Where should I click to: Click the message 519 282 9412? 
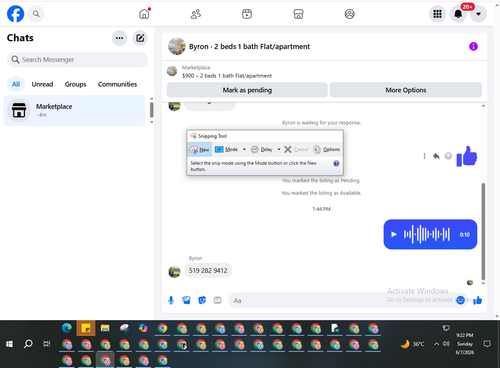[x=208, y=271]
